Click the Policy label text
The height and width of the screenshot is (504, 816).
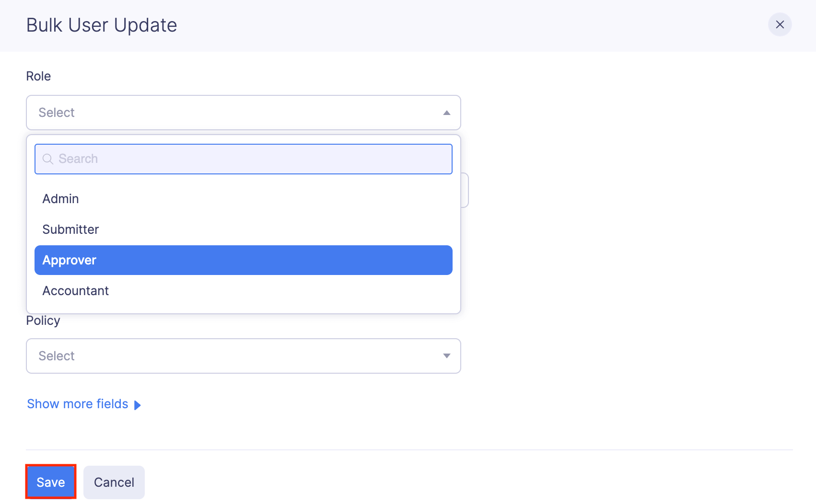click(43, 320)
